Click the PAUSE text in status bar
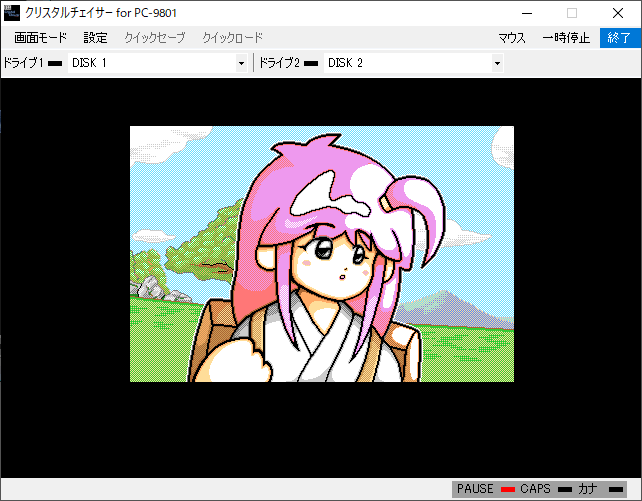The image size is (642, 501). (x=475, y=489)
